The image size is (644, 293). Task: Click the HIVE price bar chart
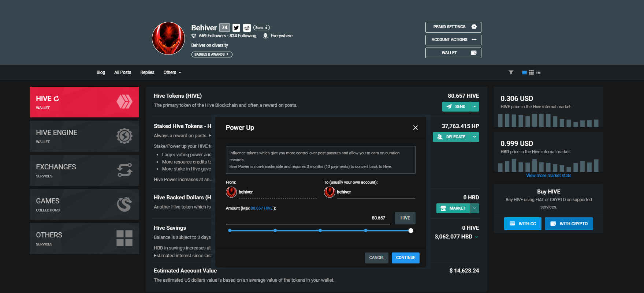click(548, 120)
